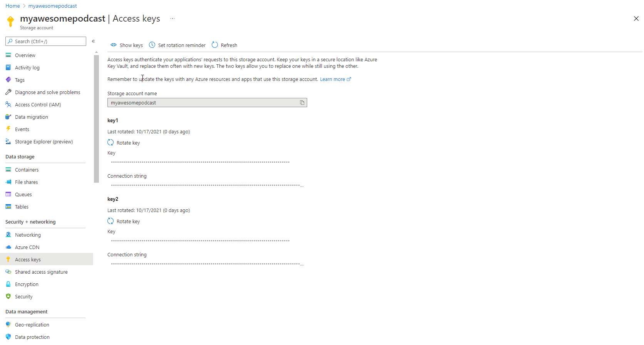Click the Refresh circular arrow icon
The image size is (644, 345).
215,45
